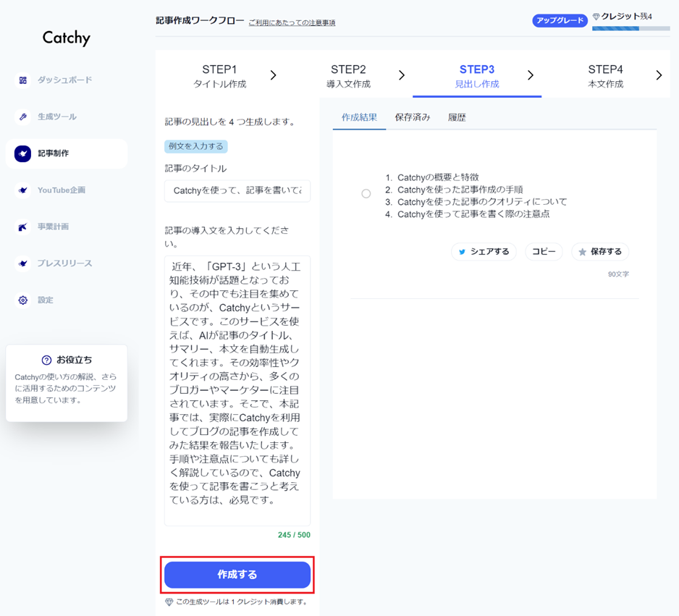Switch to the 作成結果 tab
The image size is (679, 616).
pos(359,117)
